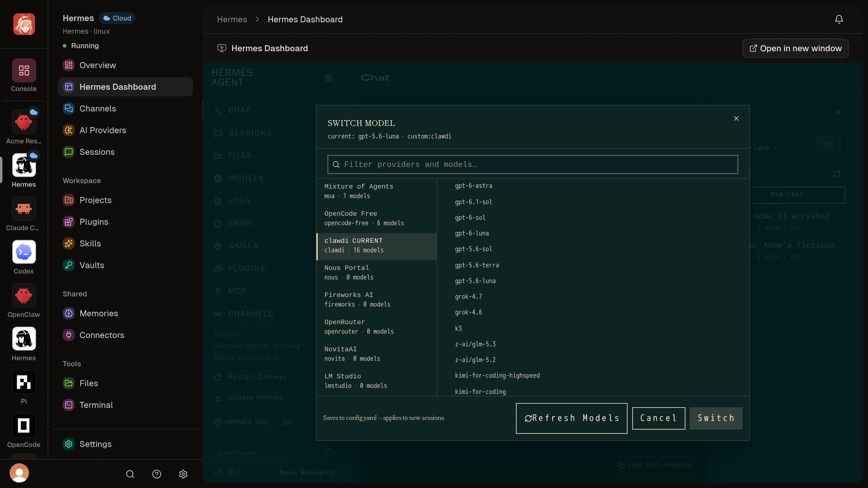Select OpenRouter provider
Viewport: 868px width, 488px height.
point(377,327)
